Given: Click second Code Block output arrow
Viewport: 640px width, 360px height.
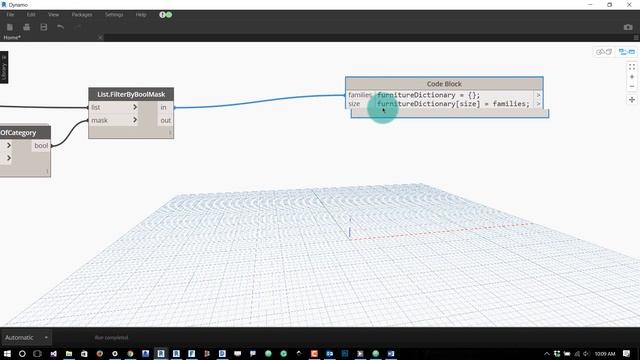Looking at the screenshot, I should (538, 104).
